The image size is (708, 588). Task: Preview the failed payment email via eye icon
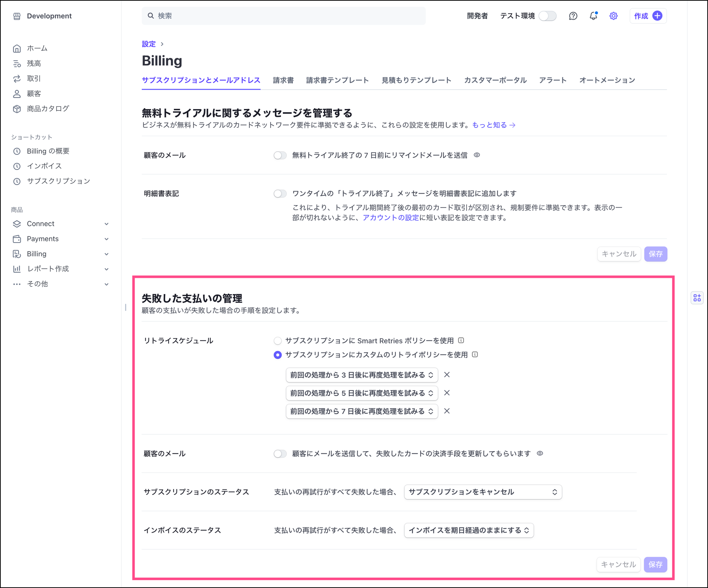[540, 453]
